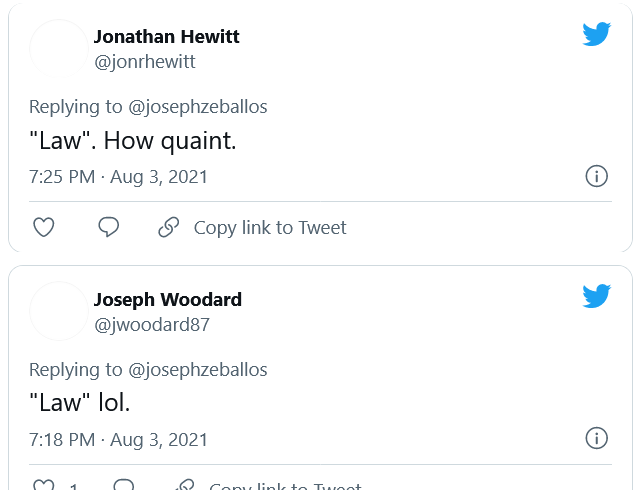Open info icon beside 7:25 PM timestamp
641x490 pixels.
click(x=596, y=176)
